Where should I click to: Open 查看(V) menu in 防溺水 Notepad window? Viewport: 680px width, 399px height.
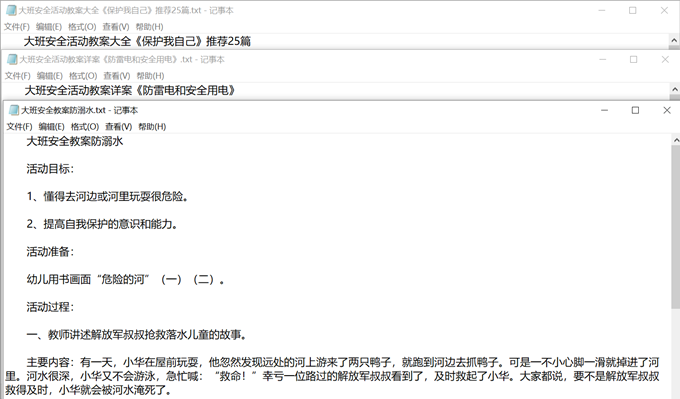point(118,127)
